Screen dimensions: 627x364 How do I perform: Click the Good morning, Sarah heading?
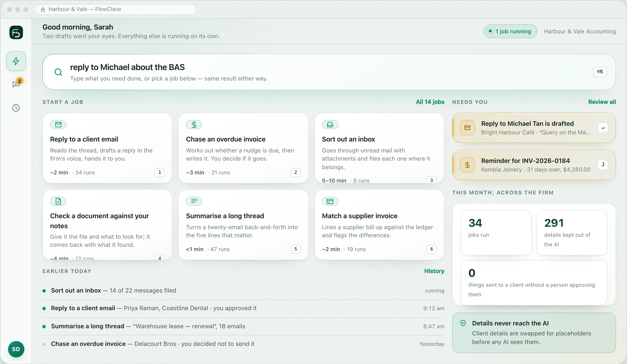78,27
